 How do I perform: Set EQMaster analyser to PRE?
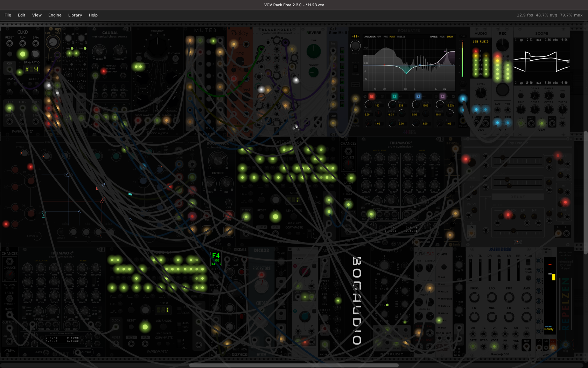coord(385,36)
